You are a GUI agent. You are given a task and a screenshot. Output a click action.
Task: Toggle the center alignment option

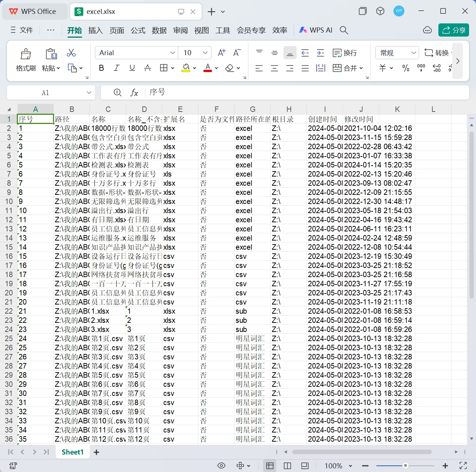click(274, 68)
